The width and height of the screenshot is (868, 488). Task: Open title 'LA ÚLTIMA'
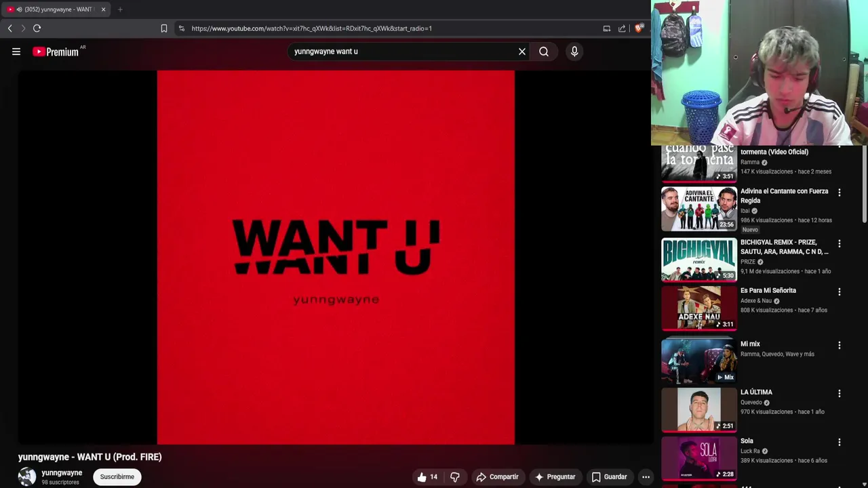(x=756, y=392)
